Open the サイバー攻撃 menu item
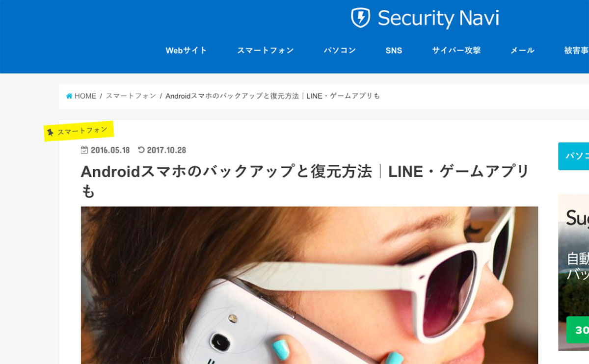Screen dimensions: 589x364 [456, 51]
